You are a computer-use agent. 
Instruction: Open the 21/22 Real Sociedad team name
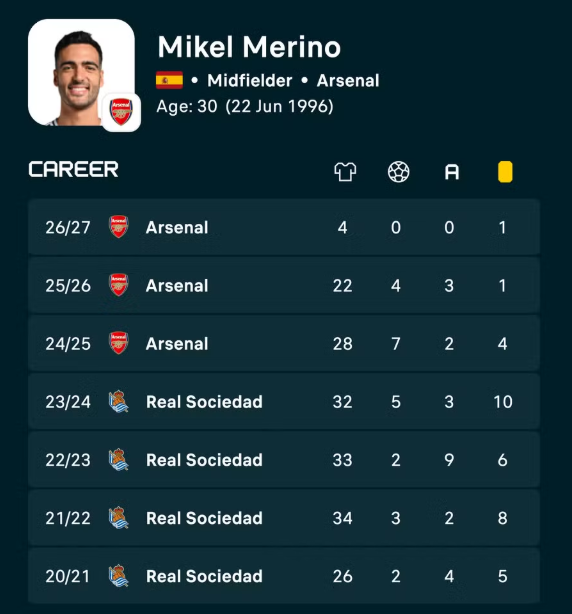(204, 518)
